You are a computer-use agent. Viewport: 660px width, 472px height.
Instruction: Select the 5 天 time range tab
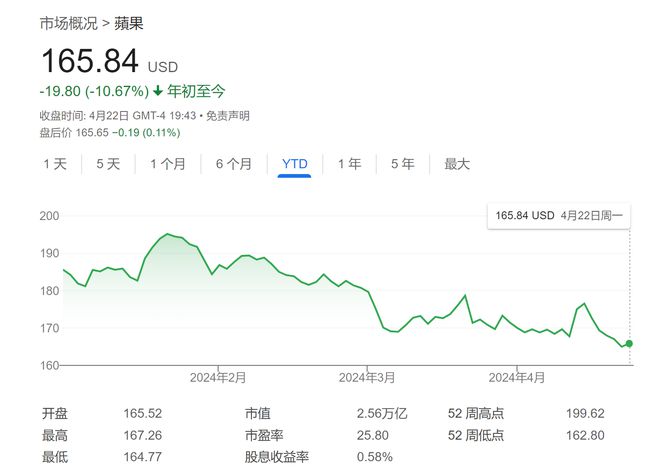pos(108,164)
